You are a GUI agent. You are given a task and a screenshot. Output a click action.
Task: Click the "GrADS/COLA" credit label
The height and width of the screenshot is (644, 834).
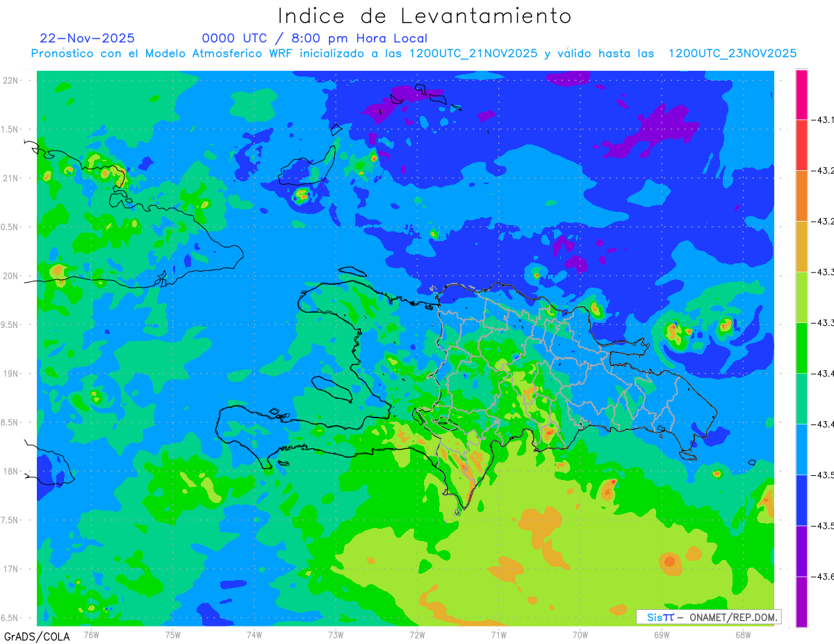point(37,636)
